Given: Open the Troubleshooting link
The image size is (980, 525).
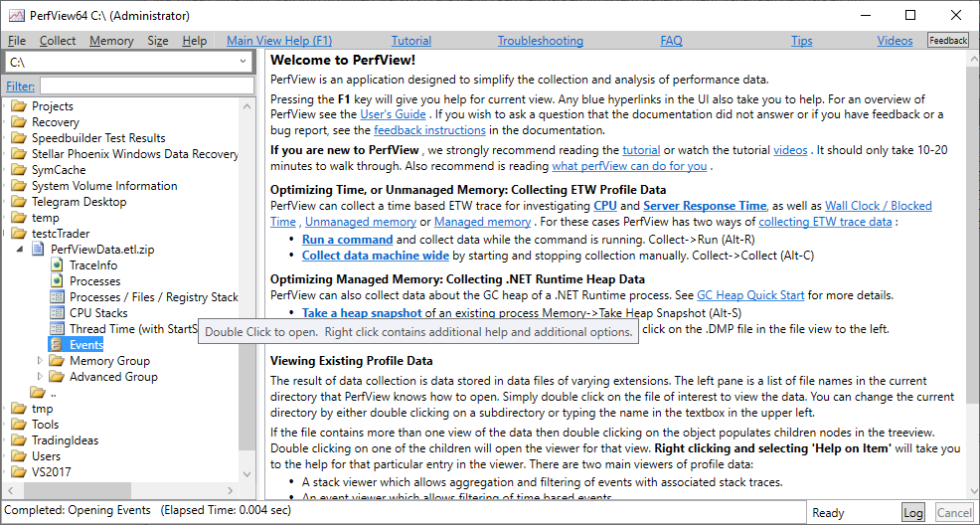Looking at the screenshot, I should (541, 41).
